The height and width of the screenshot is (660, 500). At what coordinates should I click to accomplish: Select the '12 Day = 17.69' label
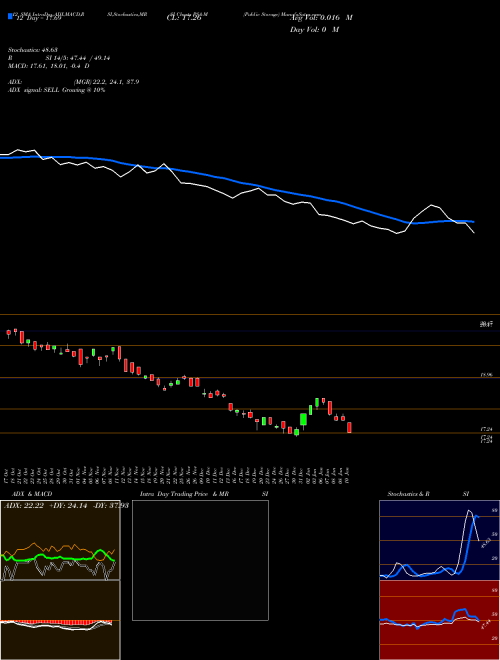click(38, 18)
